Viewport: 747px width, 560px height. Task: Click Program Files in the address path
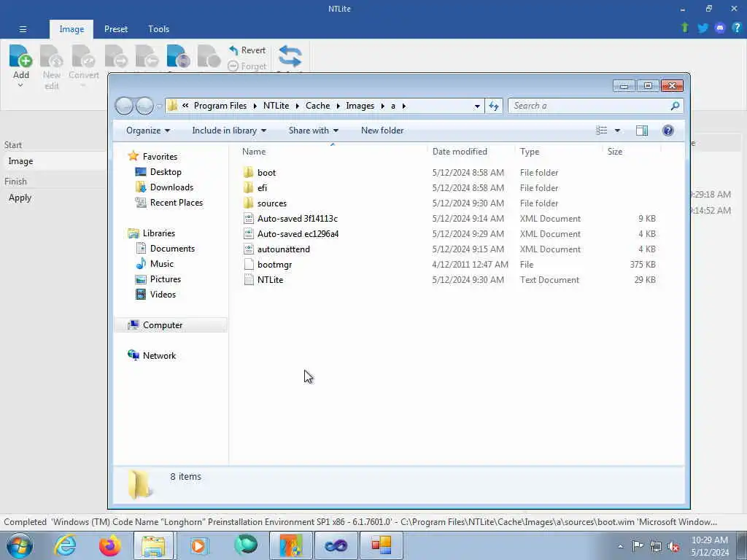click(220, 106)
